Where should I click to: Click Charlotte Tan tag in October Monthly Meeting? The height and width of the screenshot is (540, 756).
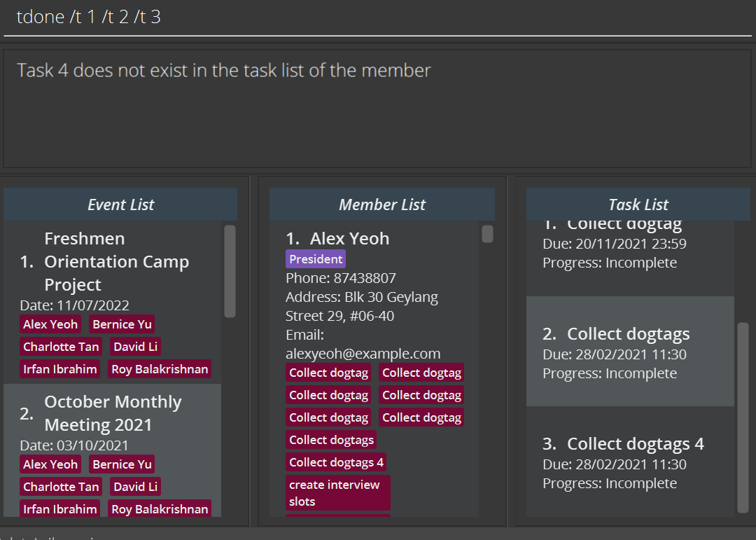61,487
